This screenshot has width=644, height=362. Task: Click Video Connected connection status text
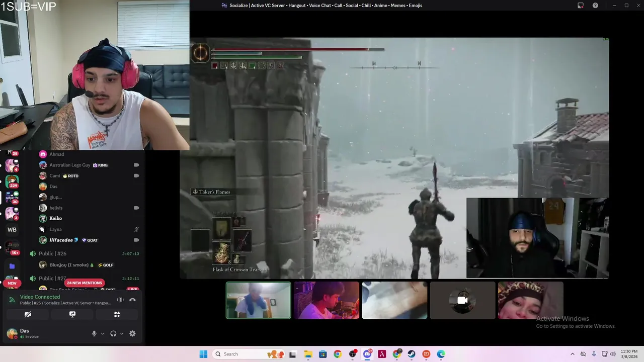point(40,297)
